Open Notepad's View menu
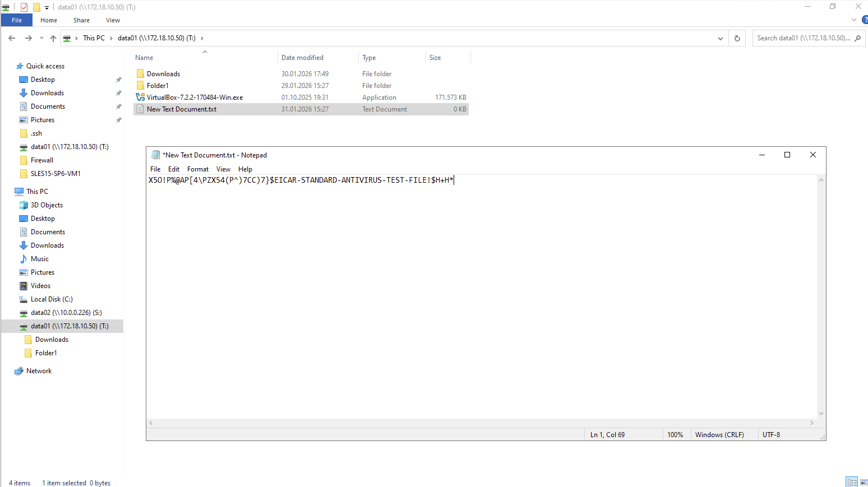Viewport: 868px width, 487px height. pos(223,169)
